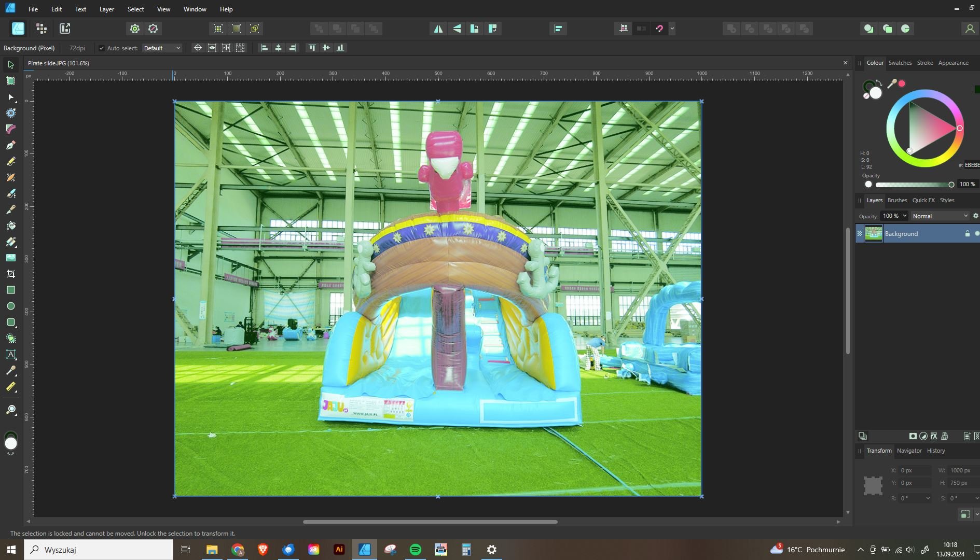The image size is (980, 560).
Task: Activate the Zoom tool
Action: tap(11, 410)
